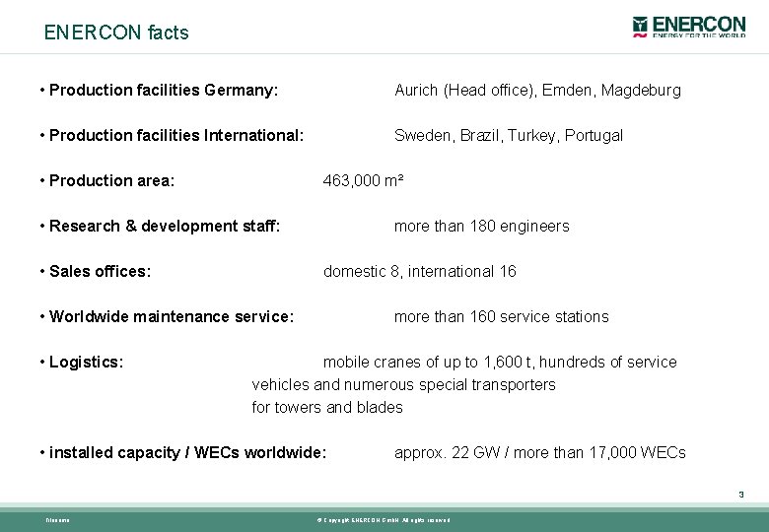Select the '463,000 m²' value
769x532 pixels.
363,180
